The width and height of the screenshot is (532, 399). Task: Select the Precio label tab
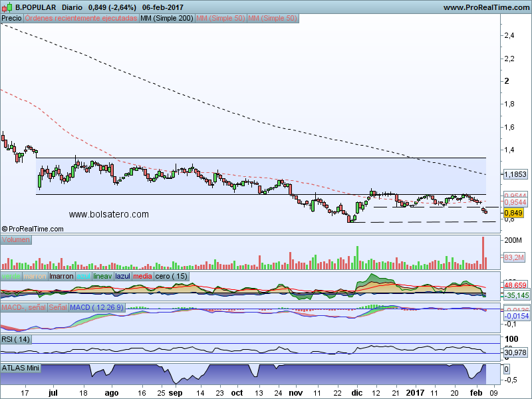11,19
